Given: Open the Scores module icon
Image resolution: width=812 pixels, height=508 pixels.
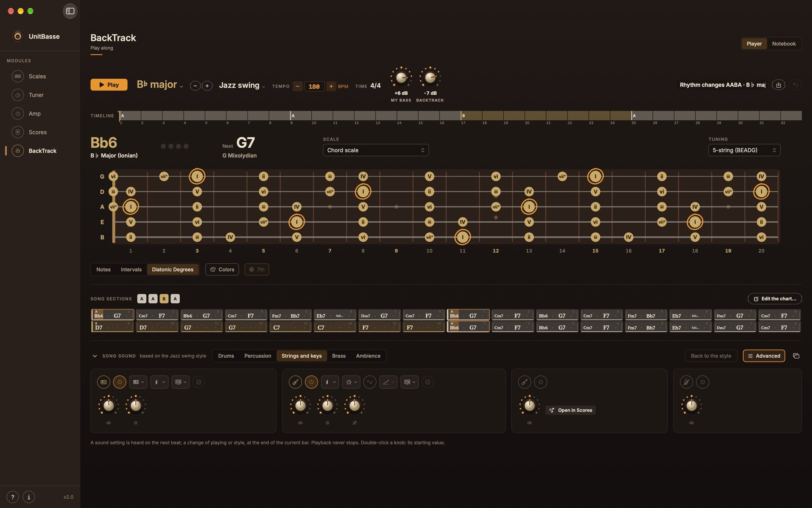Looking at the screenshot, I should click(18, 132).
